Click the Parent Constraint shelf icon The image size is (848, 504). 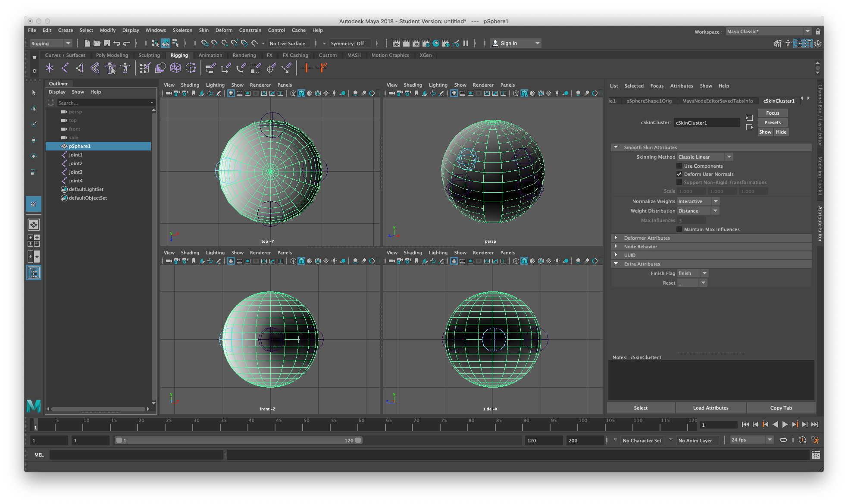(x=210, y=68)
